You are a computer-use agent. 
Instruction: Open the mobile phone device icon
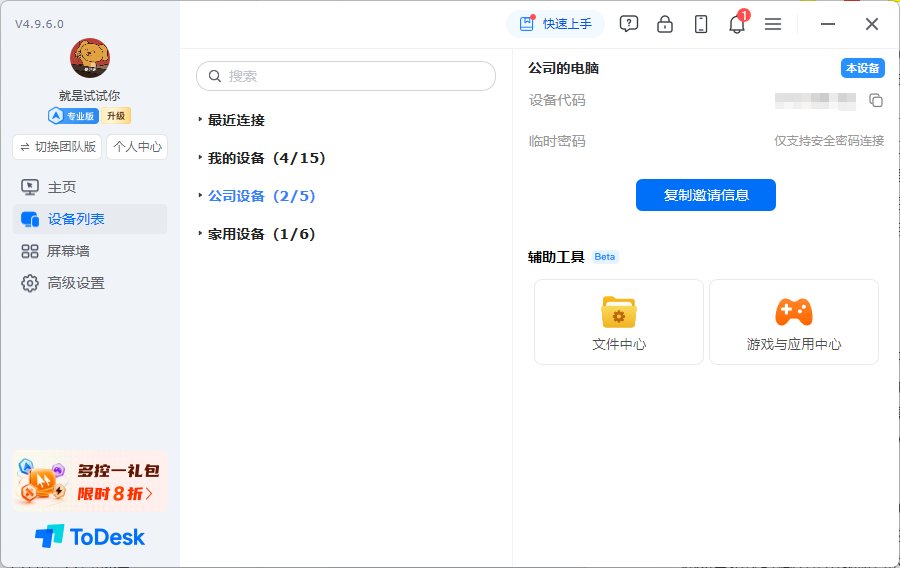pyautogui.click(x=701, y=24)
